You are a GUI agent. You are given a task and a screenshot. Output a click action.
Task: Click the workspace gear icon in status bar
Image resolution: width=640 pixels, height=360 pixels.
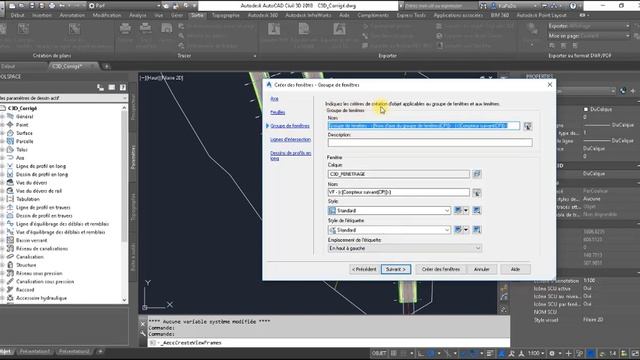(552, 353)
